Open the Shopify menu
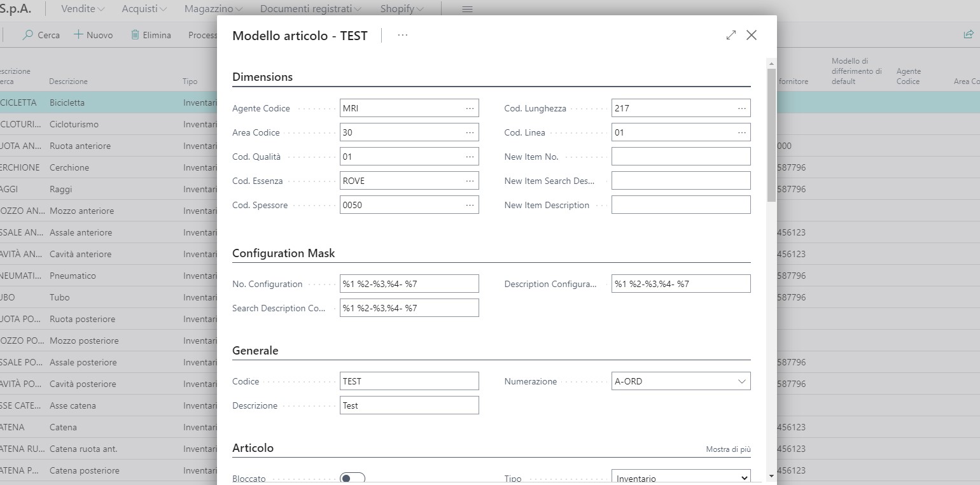Screen dimensions: 980x485 coord(402,10)
